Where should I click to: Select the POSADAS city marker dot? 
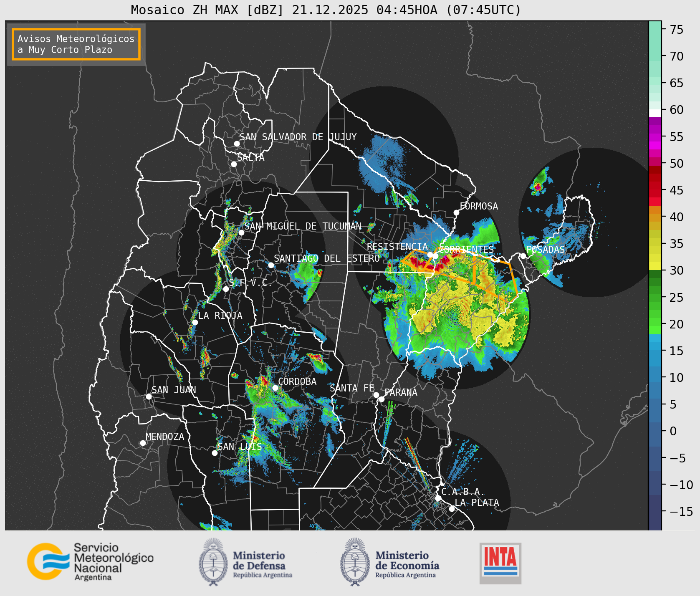coord(523,256)
